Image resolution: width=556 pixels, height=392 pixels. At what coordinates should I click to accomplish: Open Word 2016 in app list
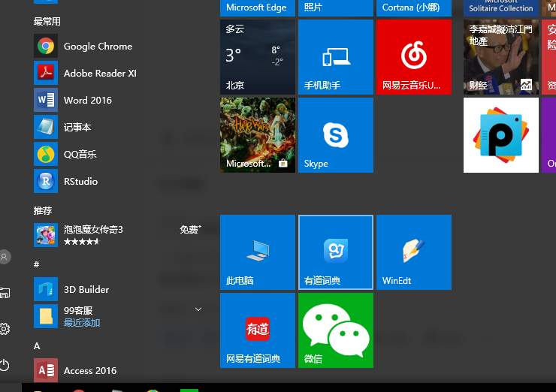[119, 101]
